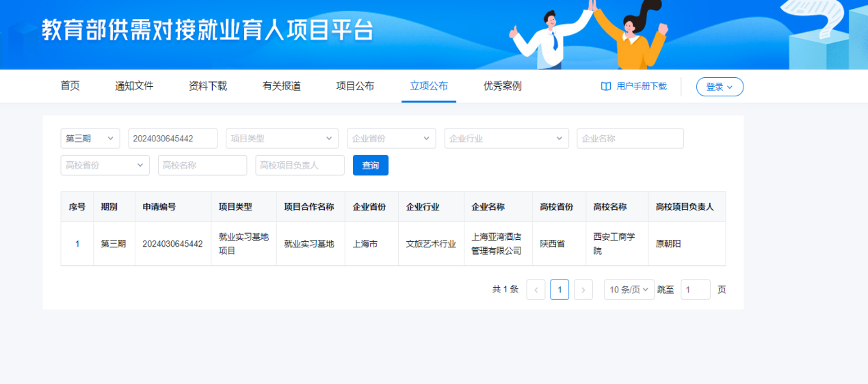Switch to the 项目公布 tab
868x384 pixels.
point(355,86)
